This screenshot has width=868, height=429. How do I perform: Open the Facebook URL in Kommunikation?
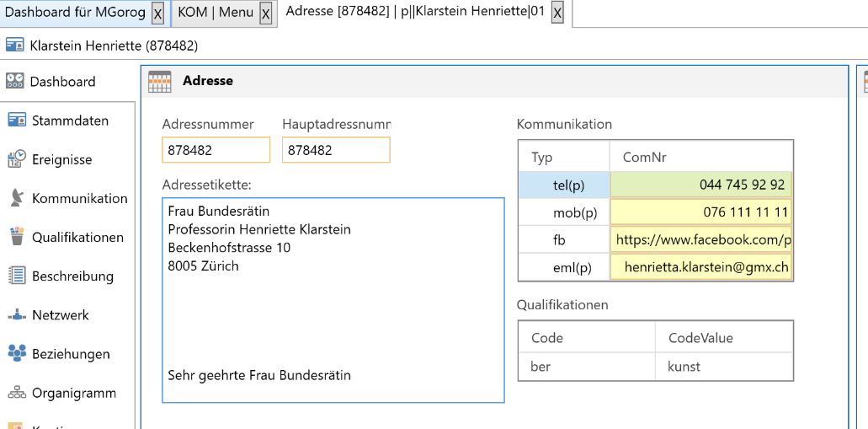[702, 239]
